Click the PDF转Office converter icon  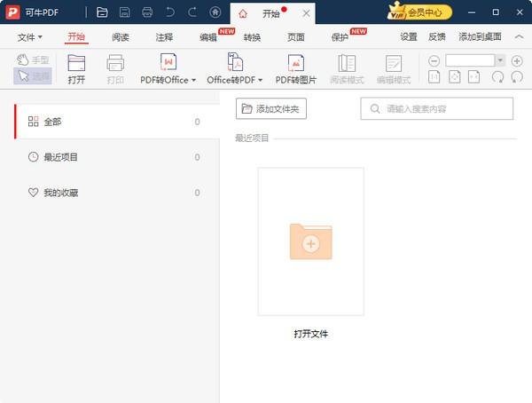click(168, 63)
